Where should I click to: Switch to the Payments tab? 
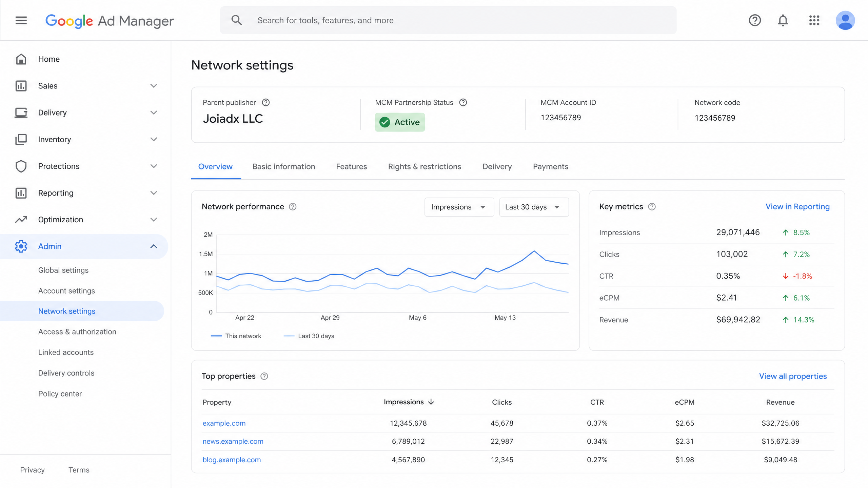(x=551, y=167)
